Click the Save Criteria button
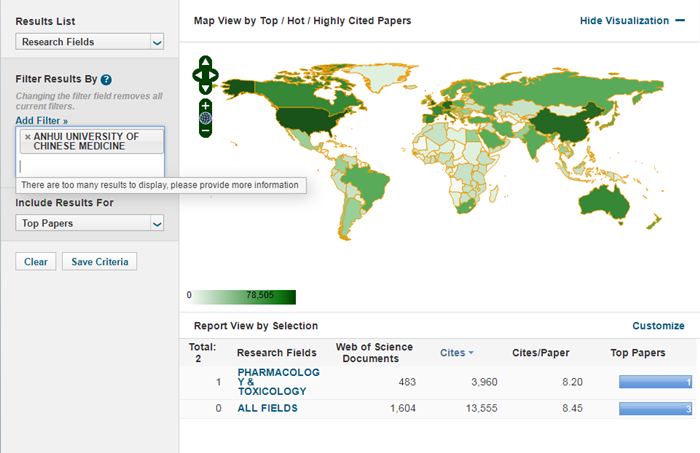This screenshot has height=453, width=700. tap(99, 262)
